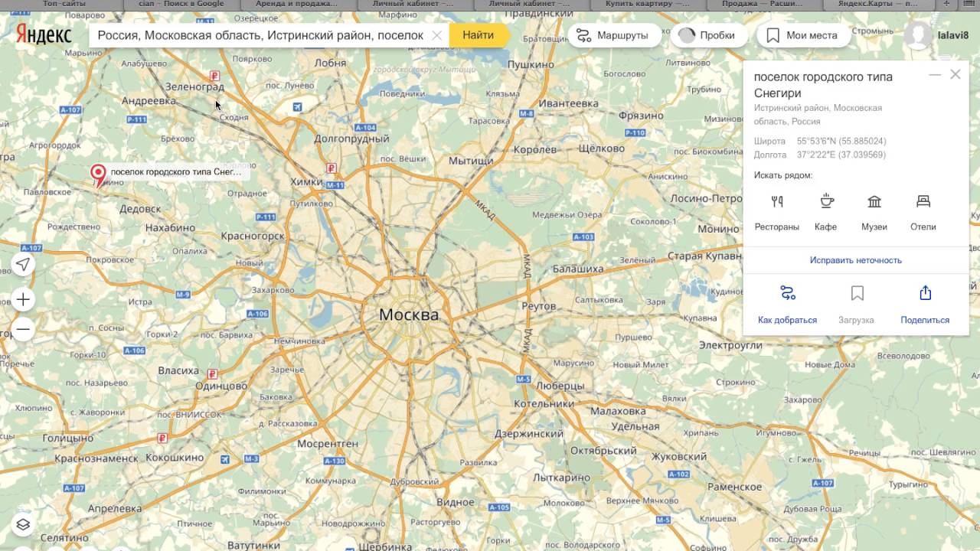Click the Балашиха label on map

578,269
